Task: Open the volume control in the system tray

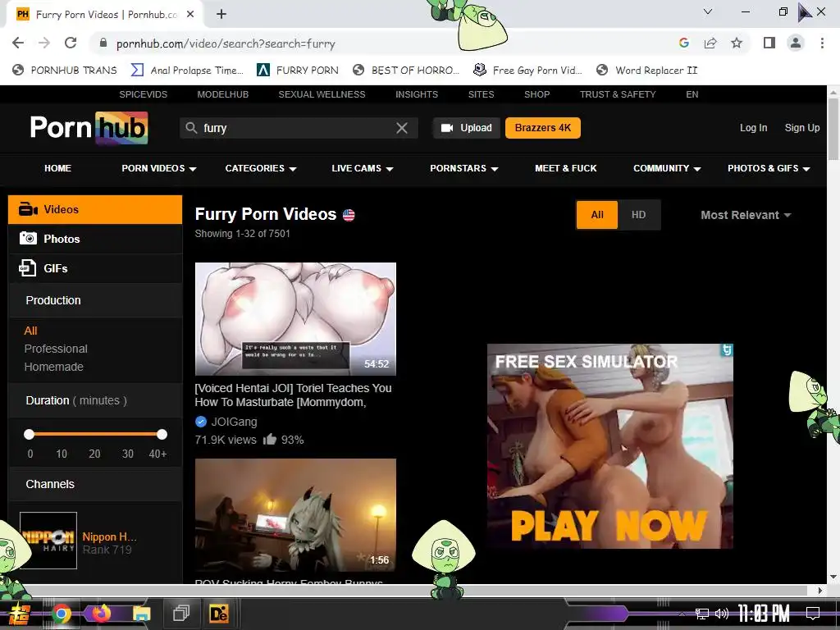Action: pos(722,614)
